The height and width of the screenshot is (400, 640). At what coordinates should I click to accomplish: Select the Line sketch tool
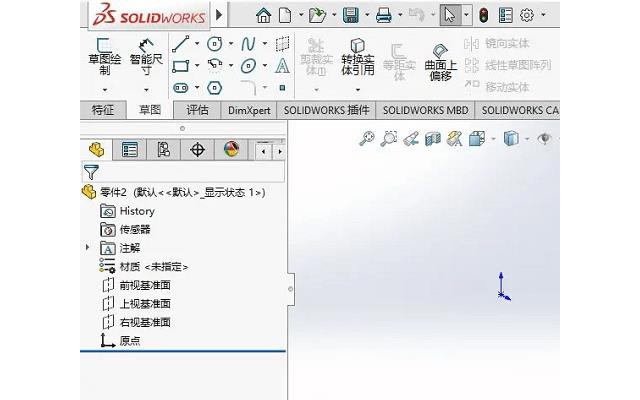[x=180, y=44]
